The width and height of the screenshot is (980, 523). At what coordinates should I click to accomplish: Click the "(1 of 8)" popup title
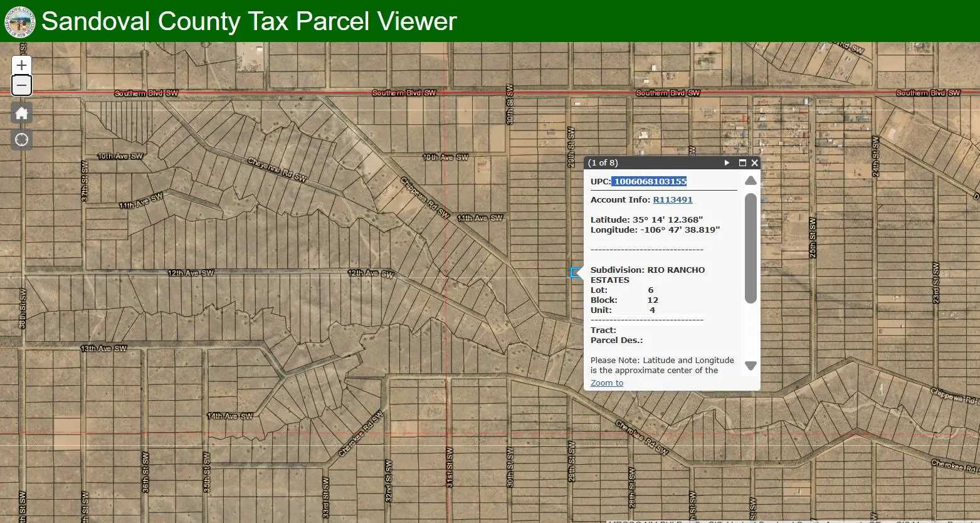[x=603, y=163]
